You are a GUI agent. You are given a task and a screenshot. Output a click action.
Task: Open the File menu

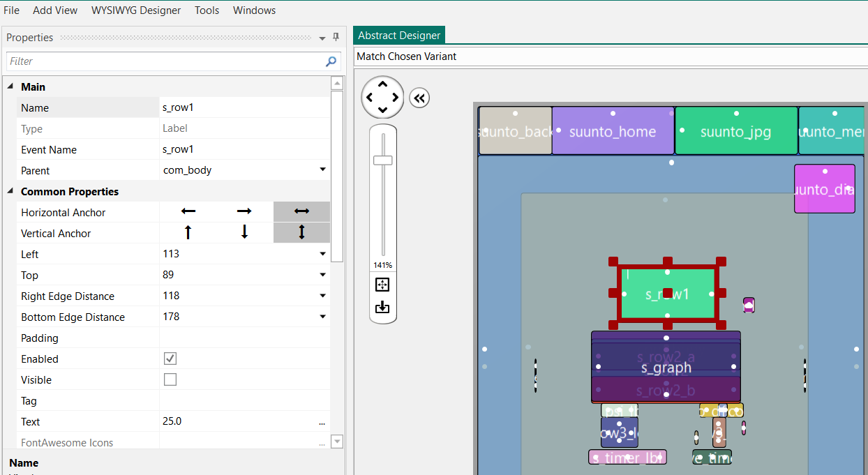pyautogui.click(x=11, y=10)
